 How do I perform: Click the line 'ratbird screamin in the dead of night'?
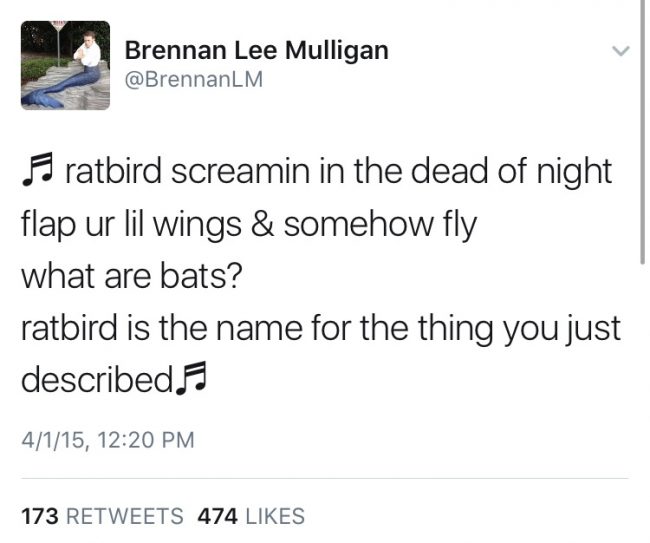click(x=338, y=171)
